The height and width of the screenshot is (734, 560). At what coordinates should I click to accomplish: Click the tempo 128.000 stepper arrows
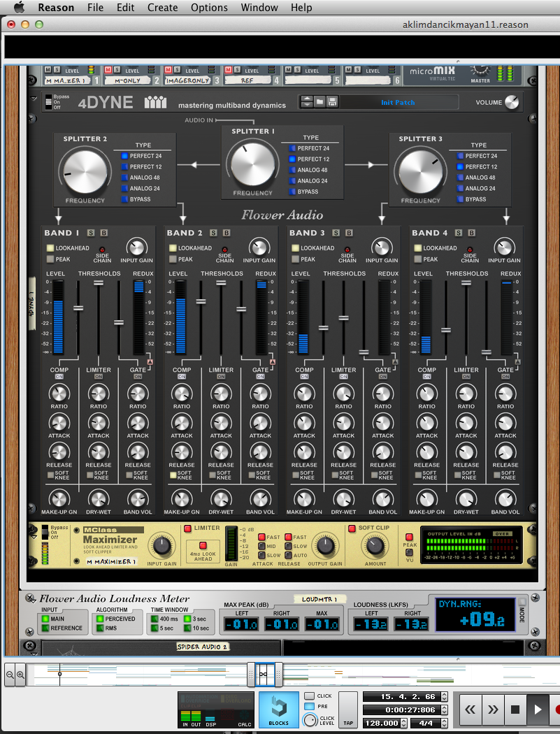tap(403, 724)
